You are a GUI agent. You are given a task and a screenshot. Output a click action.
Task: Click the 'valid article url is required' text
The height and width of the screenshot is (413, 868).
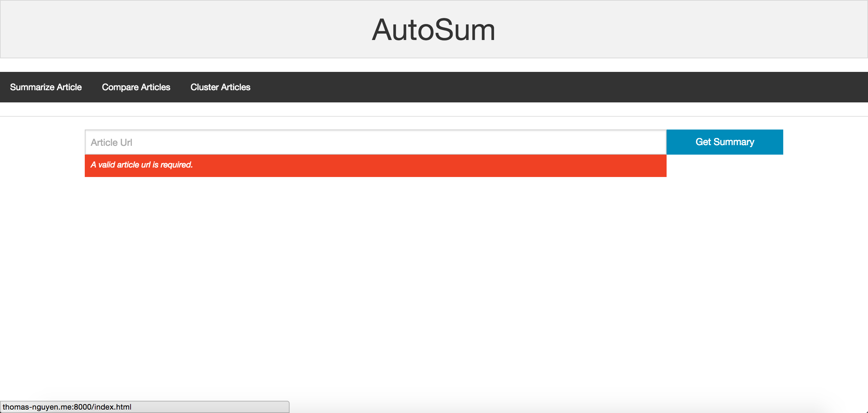[x=142, y=165]
